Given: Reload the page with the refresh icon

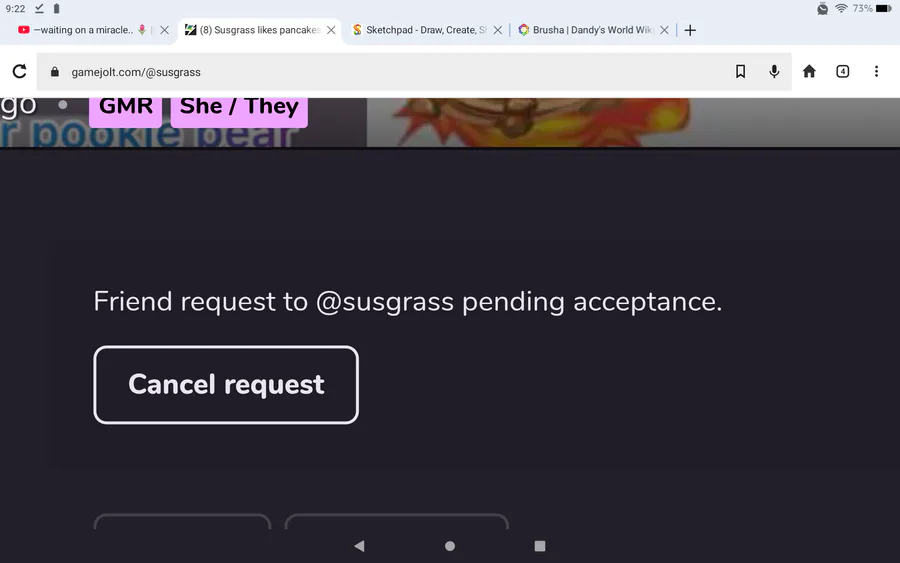Looking at the screenshot, I should (20, 71).
